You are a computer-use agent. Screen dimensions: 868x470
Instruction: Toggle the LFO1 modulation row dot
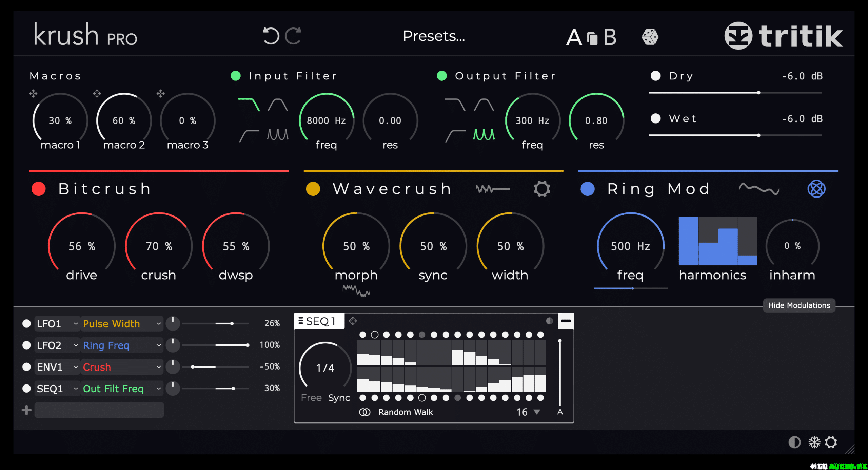coord(26,324)
